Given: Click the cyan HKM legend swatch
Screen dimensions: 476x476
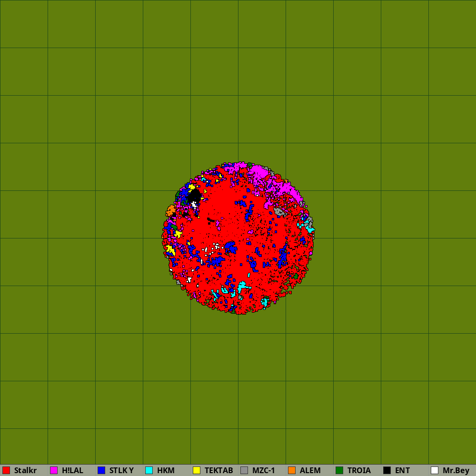Looking at the screenshot, I should pos(149,470).
